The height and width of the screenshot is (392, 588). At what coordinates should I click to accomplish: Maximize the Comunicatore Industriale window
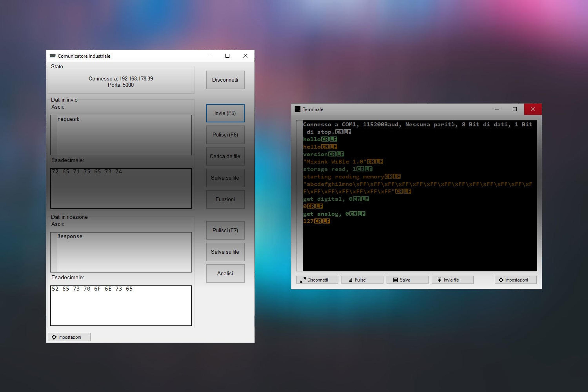(227, 56)
